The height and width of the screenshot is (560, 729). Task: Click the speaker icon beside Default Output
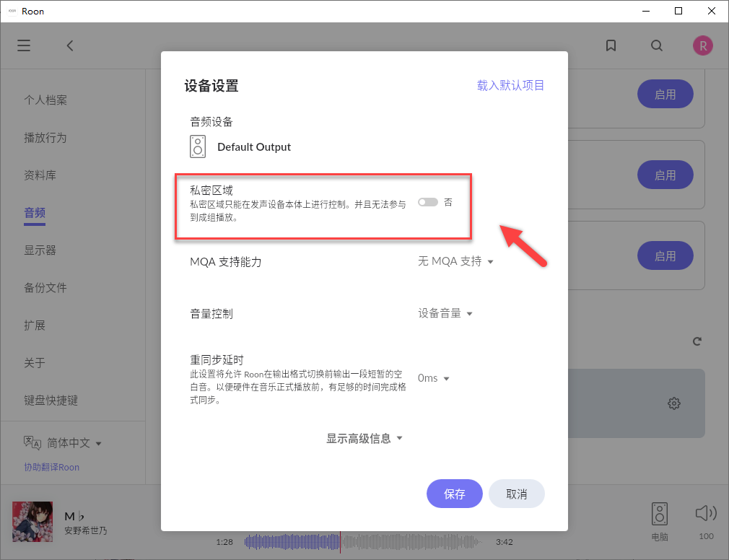pos(198,146)
